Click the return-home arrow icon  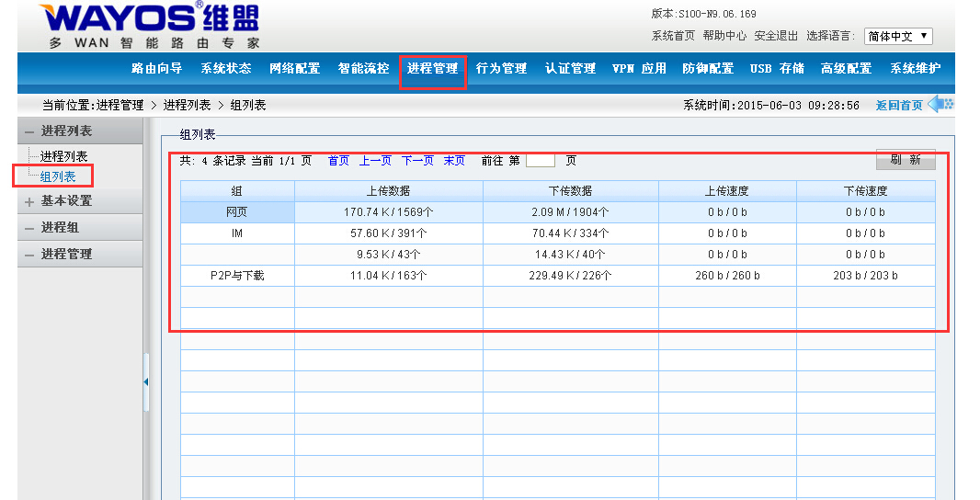940,105
